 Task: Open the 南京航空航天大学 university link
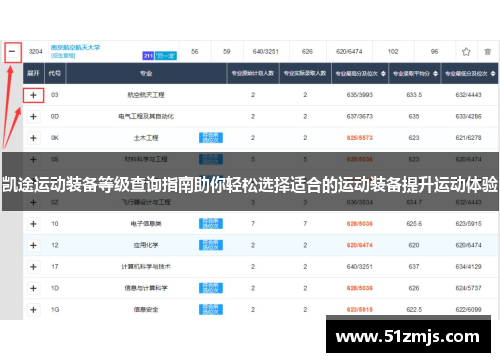coord(75,47)
